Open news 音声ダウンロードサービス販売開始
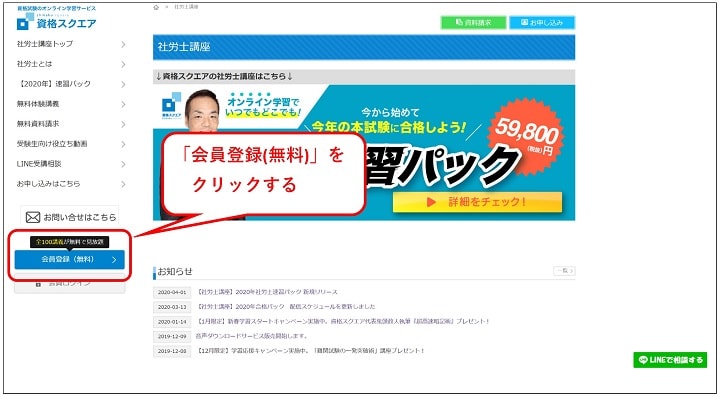Screen dimensions: 720x397 coord(252,336)
